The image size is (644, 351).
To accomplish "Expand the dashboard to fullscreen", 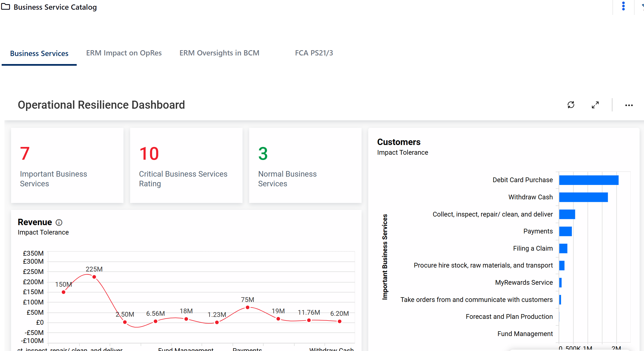I will pyautogui.click(x=595, y=105).
